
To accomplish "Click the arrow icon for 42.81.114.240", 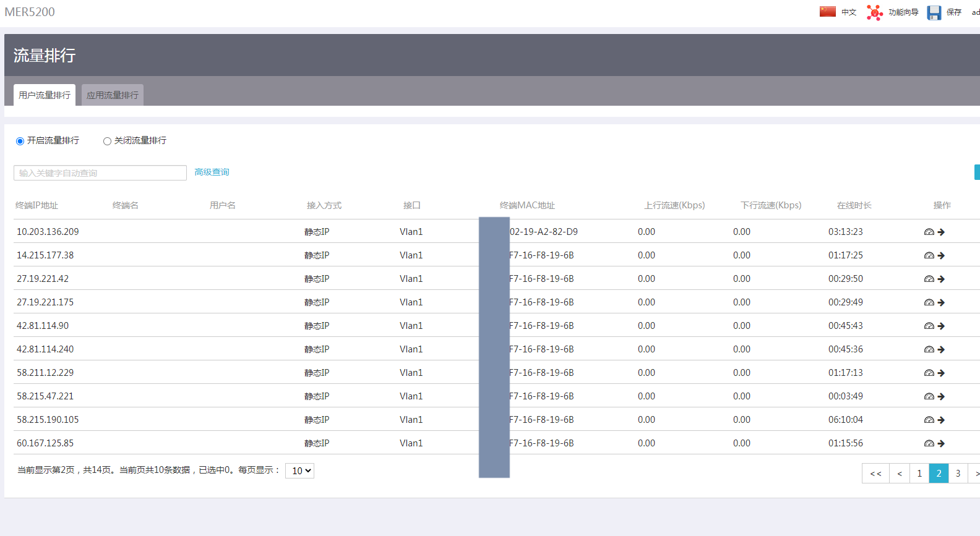I will point(941,349).
